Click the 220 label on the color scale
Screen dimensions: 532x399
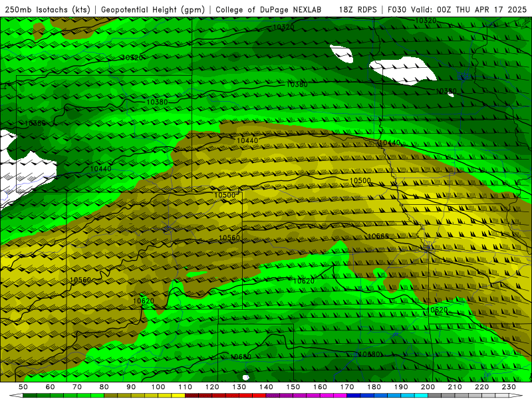(x=481, y=387)
